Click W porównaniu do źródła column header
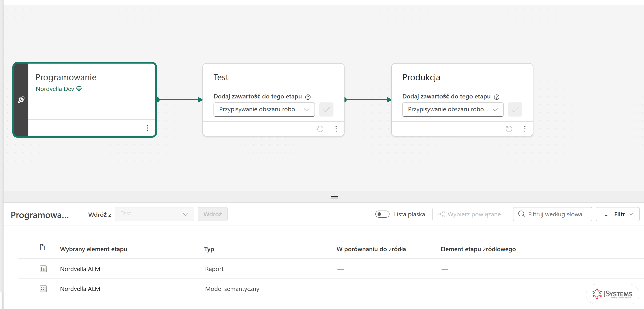Viewport: 644px width, 309px height. pos(371,249)
